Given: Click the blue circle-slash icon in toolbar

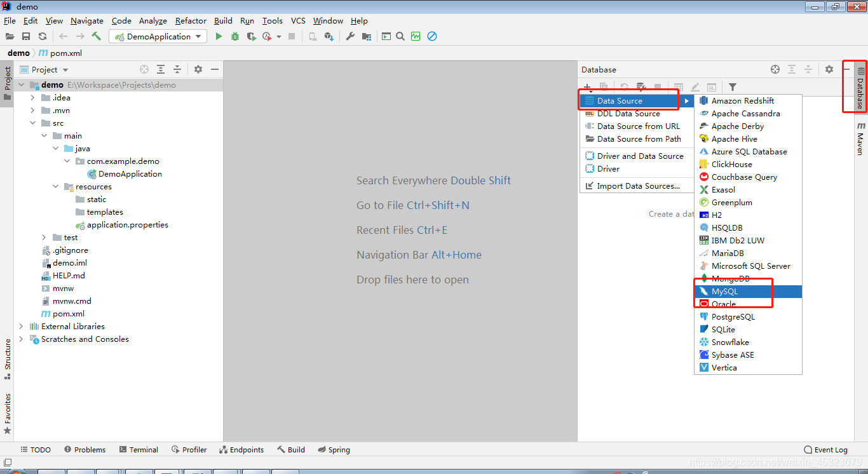Looking at the screenshot, I should coord(432,36).
